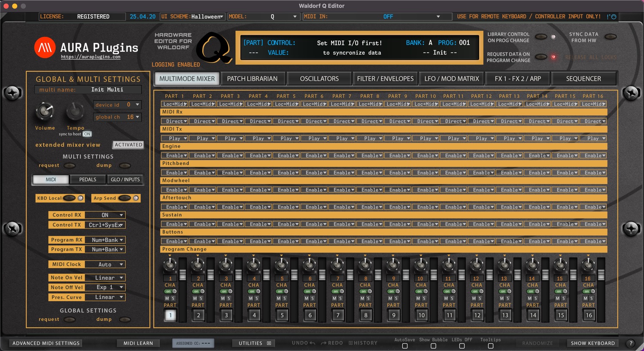
Task: Click the help question mark icon
Action: (631, 343)
